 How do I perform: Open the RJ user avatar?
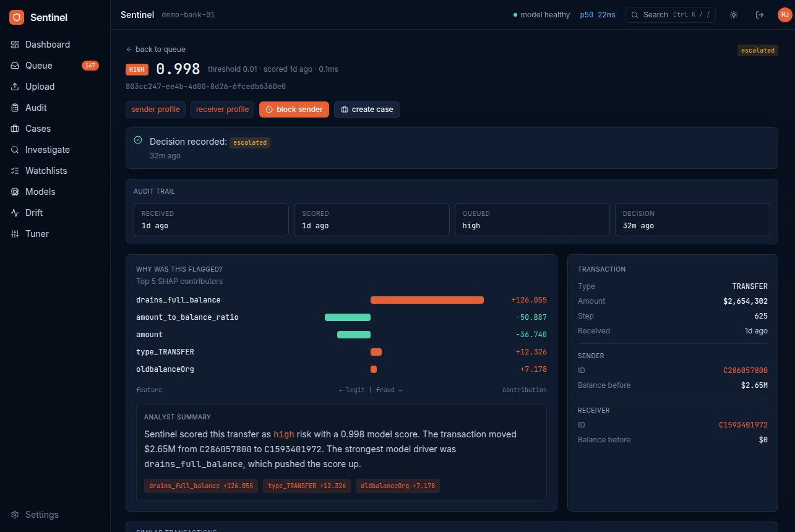pyautogui.click(x=784, y=15)
